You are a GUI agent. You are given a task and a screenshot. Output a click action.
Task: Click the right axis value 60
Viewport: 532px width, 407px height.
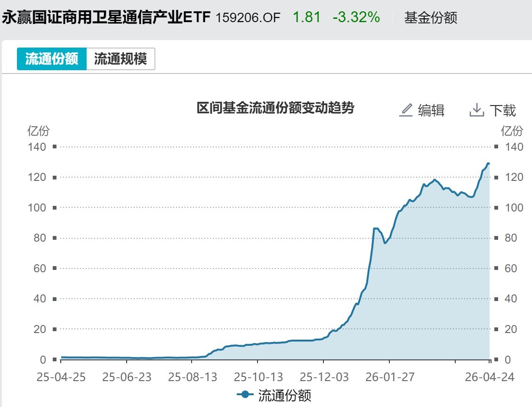tap(511, 268)
